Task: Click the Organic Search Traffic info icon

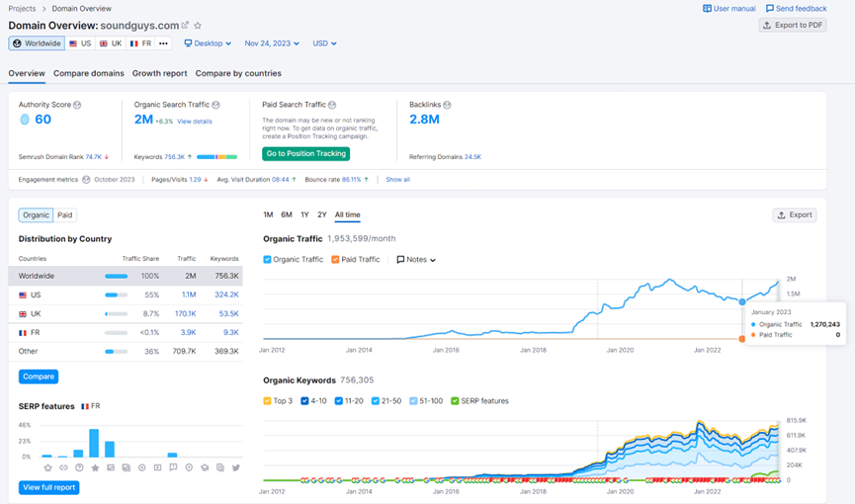Action: coord(216,105)
